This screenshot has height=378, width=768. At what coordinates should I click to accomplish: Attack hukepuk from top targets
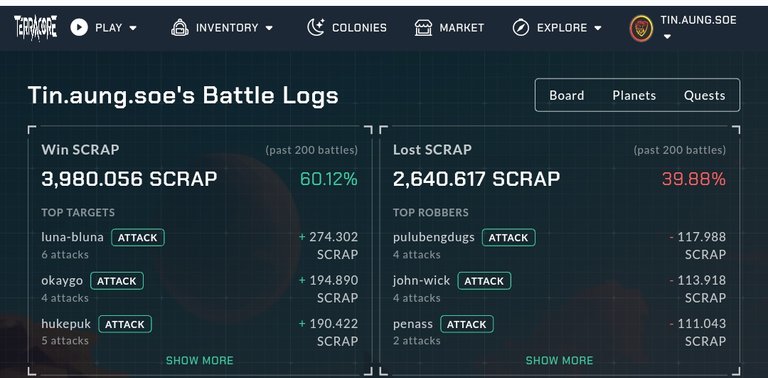point(125,324)
